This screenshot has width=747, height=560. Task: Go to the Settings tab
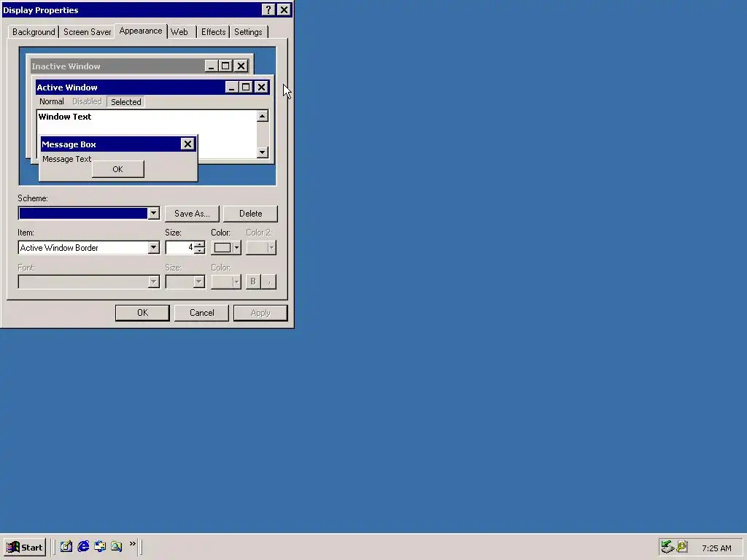coord(248,32)
